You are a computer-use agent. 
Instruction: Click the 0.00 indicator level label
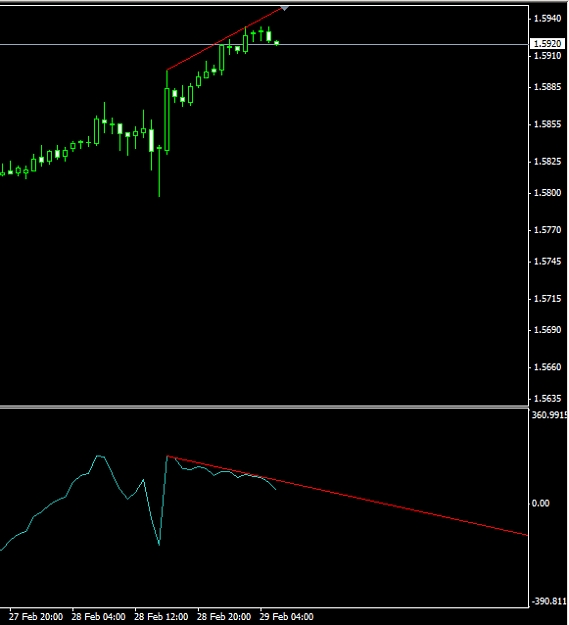(541, 503)
